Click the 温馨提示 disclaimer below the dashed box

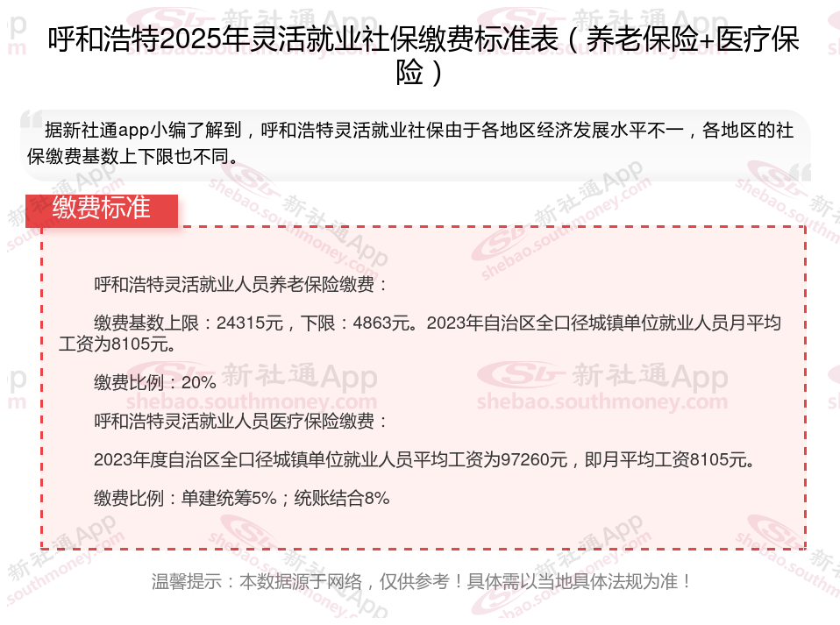coord(422,582)
